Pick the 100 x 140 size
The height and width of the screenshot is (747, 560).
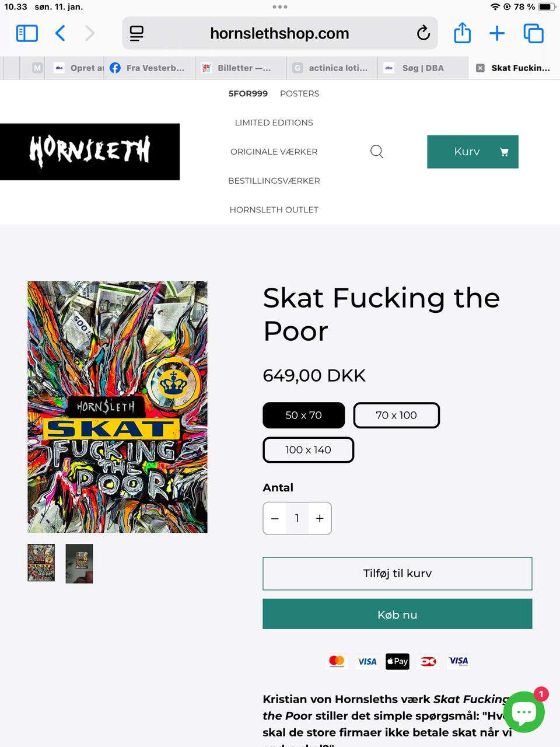(308, 450)
